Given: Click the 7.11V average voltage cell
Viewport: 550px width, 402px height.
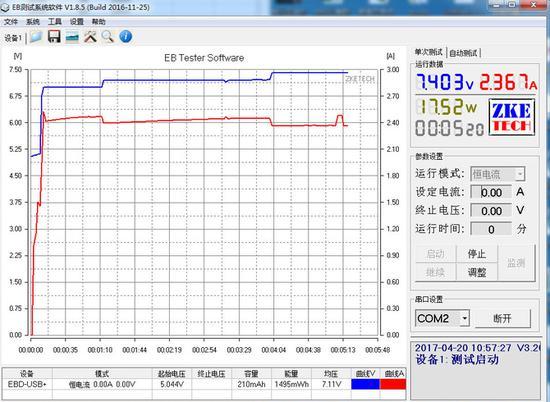Looking at the screenshot, I should pos(331,384).
